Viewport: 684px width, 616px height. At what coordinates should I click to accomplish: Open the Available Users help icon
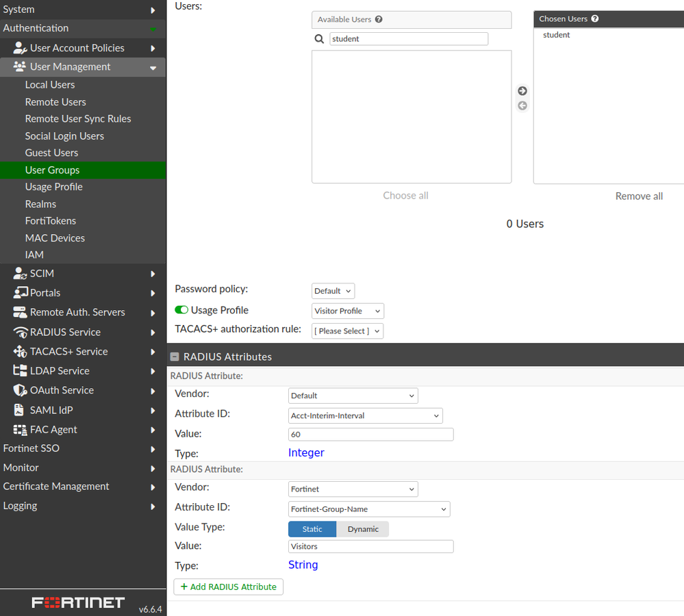[x=379, y=19]
